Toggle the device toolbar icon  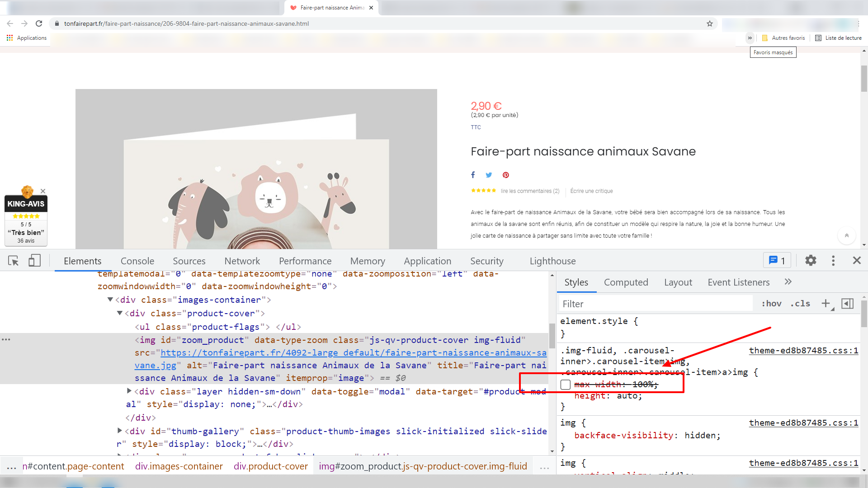(34, 261)
